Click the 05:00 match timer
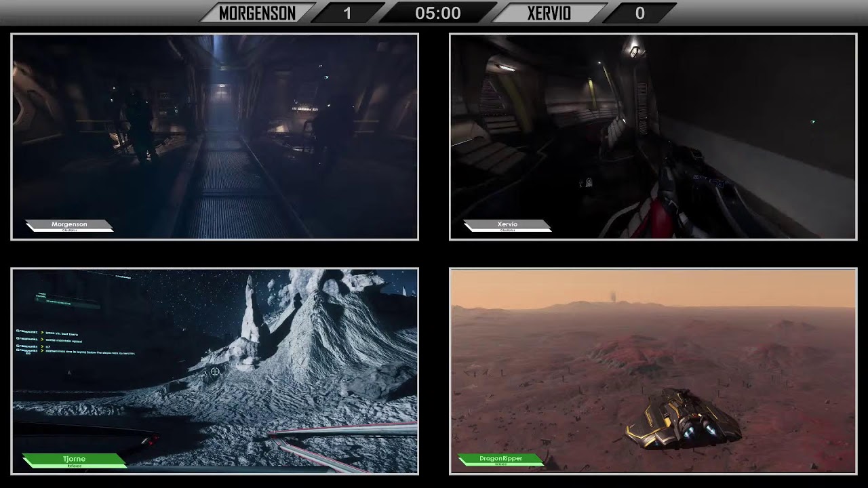The width and height of the screenshot is (868, 488). (438, 13)
